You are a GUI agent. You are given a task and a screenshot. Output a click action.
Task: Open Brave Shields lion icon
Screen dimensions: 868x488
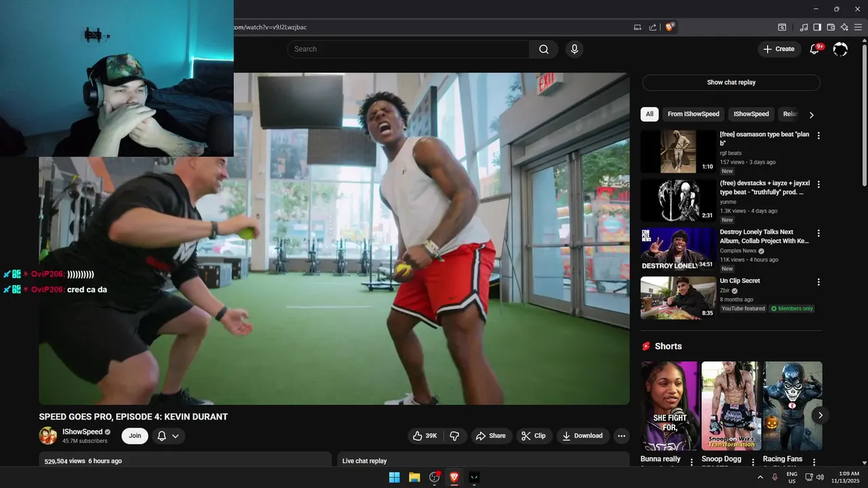(x=669, y=27)
